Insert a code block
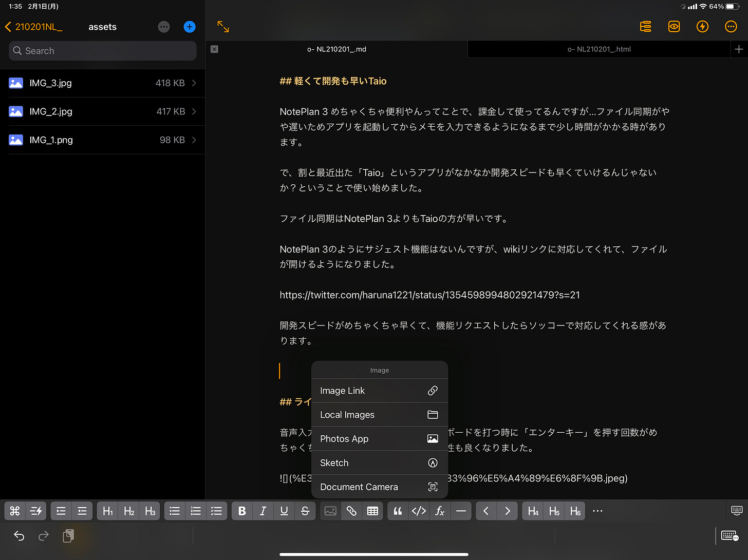This screenshot has height=560, width=748. 419,511
